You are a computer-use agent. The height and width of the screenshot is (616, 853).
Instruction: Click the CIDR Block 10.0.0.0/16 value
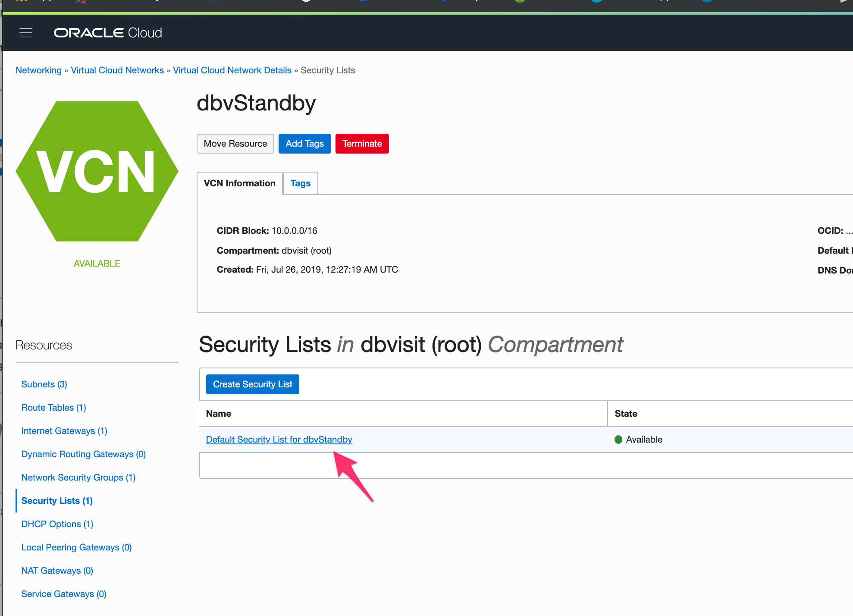coord(295,231)
